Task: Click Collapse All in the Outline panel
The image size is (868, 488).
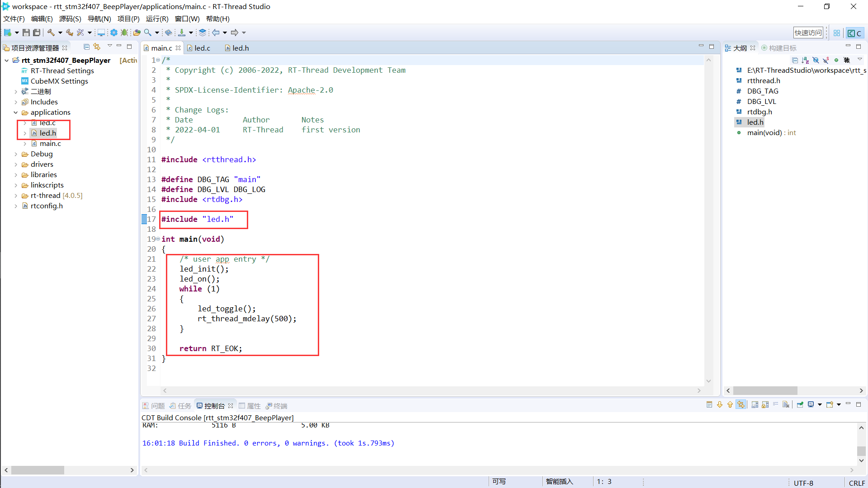Action: coord(795,60)
